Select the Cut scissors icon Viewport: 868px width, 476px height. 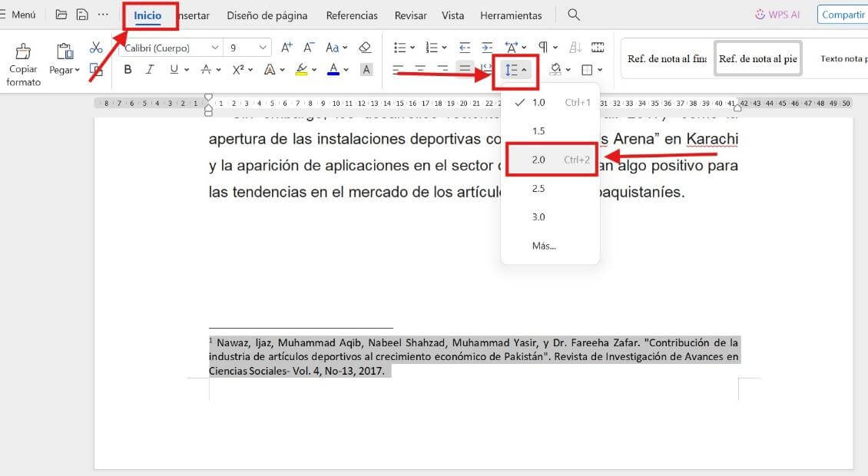tap(96, 46)
